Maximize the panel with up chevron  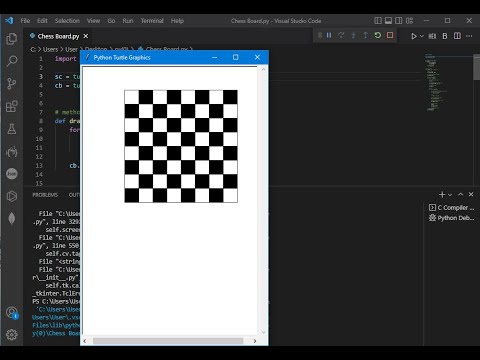(x=461, y=194)
